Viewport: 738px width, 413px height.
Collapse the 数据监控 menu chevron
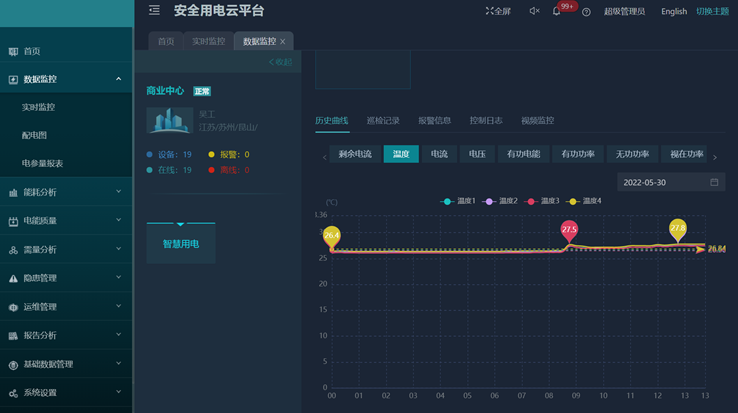click(x=119, y=79)
